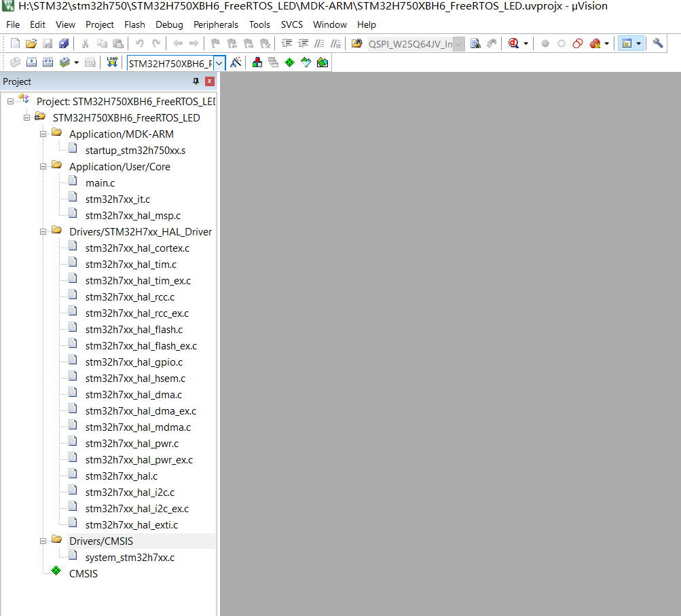Image resolution: width=681 pixels, height=616 pixels.
Task: Select stm32h7xx_hal_gpio.c file
Action: coord(134,362)
